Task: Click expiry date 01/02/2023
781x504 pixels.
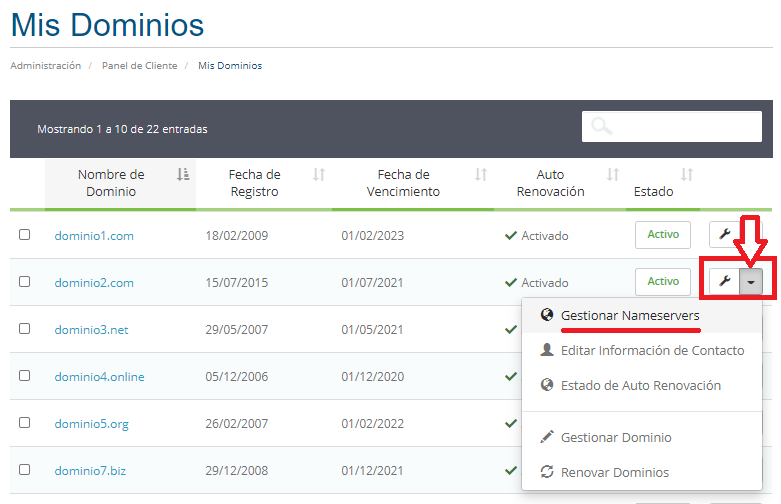Action: [x=373, y=236]
